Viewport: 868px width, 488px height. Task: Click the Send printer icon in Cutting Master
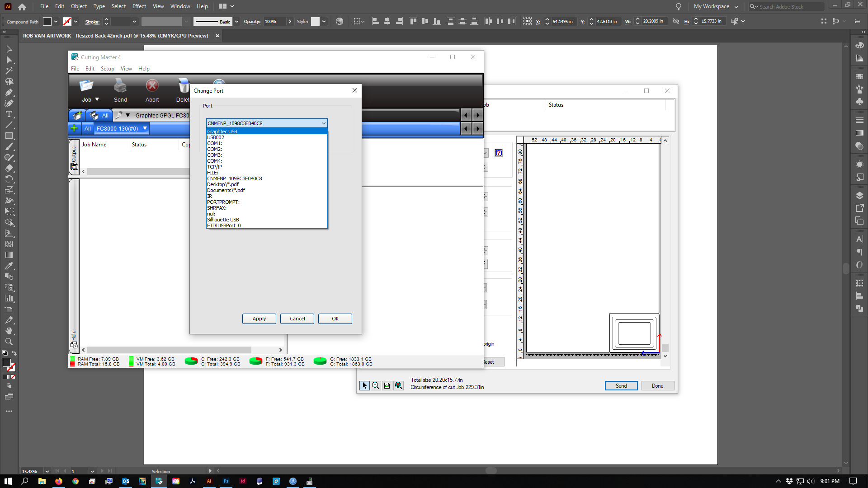point(120,86)
